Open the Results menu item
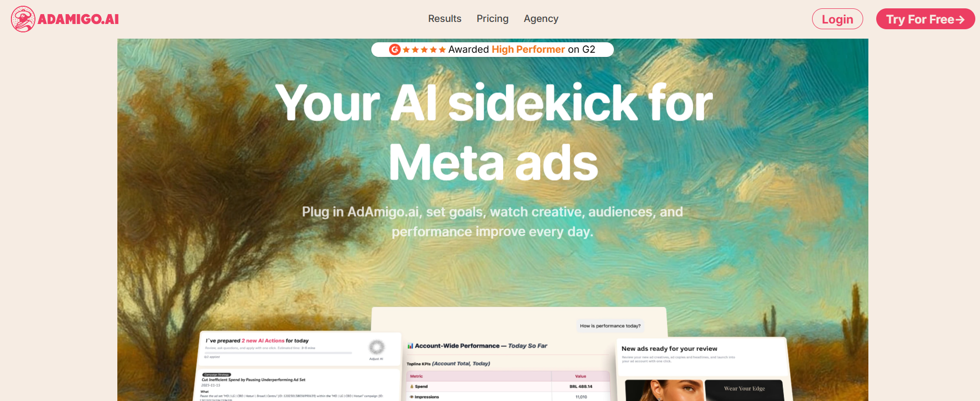 point(444,19)
